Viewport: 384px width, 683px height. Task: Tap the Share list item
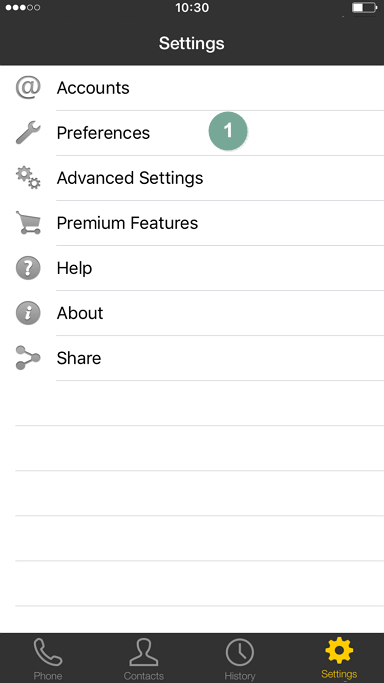192,358
